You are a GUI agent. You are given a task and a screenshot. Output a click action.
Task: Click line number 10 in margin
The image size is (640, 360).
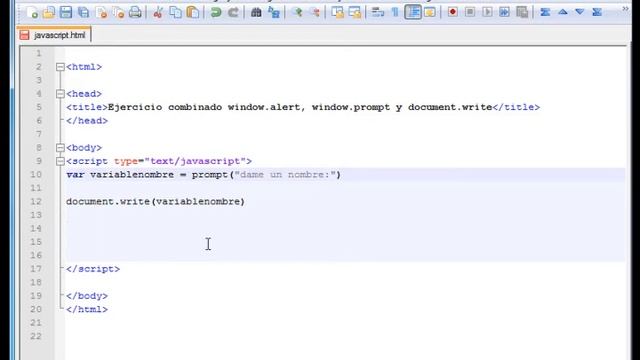click(36, 175)
